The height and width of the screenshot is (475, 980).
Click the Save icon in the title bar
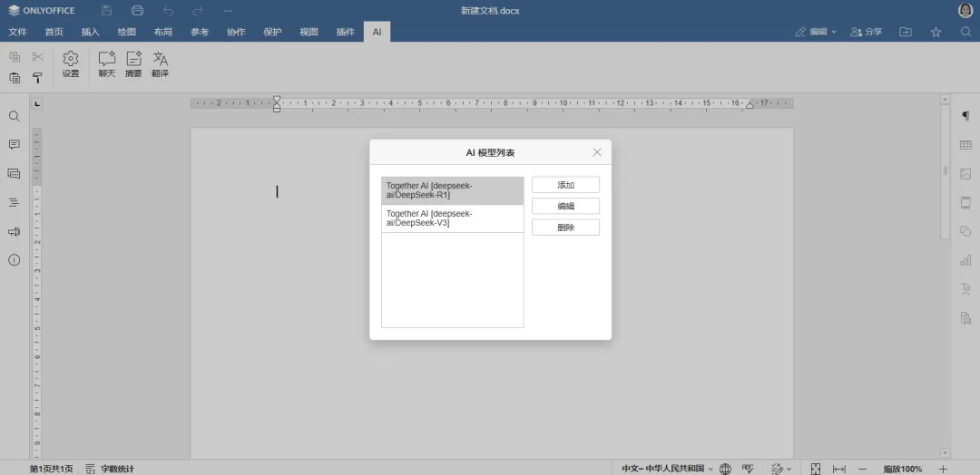106,11
